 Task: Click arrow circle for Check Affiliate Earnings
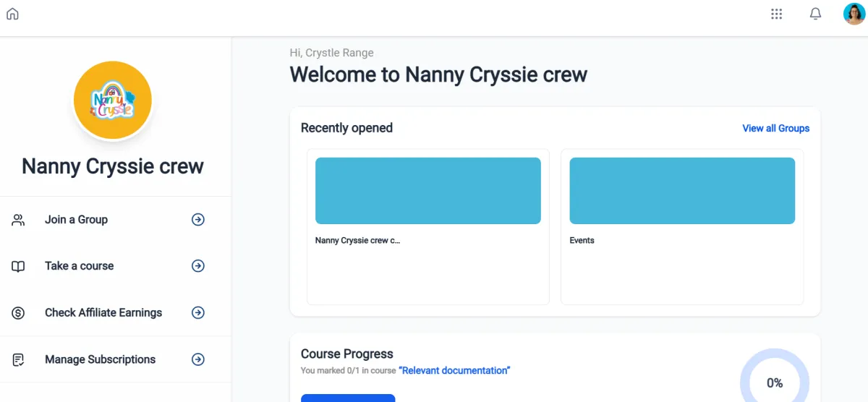tap(197, 313)
